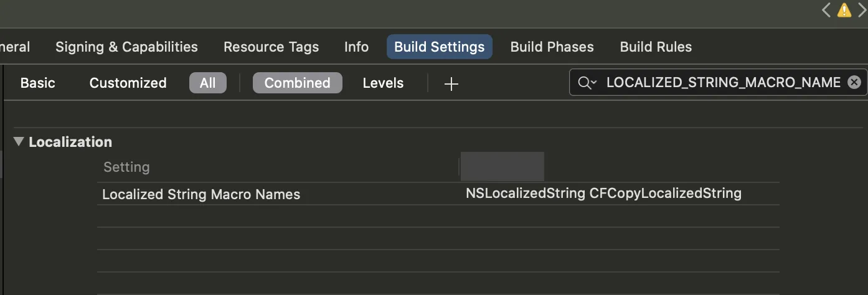
Task: Open the Resource Tags tab
Action: 271,47
